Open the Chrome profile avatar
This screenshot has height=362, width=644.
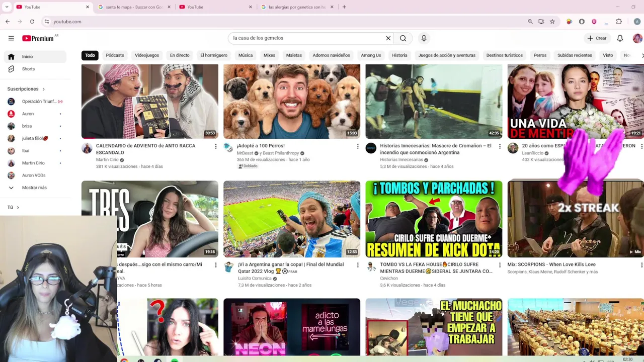(637, 22)
